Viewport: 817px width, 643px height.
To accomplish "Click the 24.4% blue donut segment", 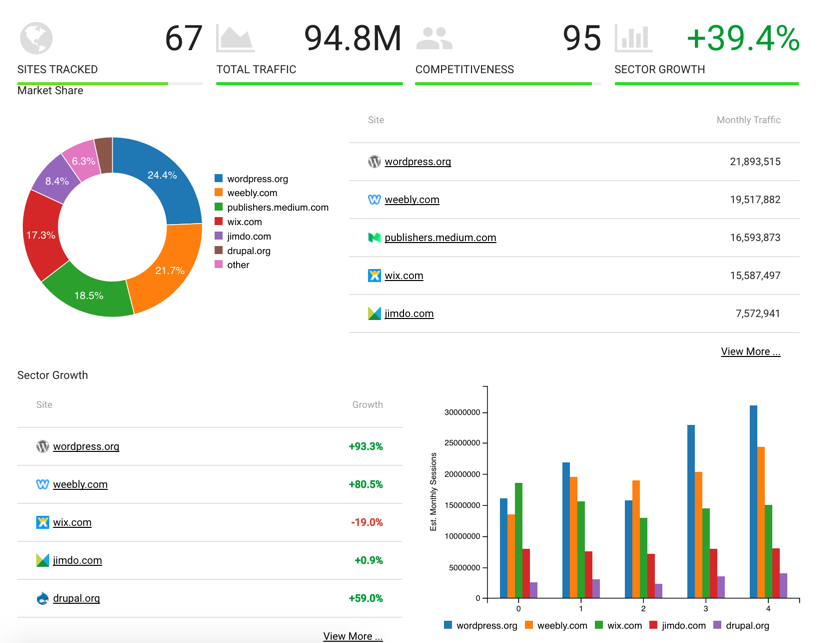I will [162, 175].
